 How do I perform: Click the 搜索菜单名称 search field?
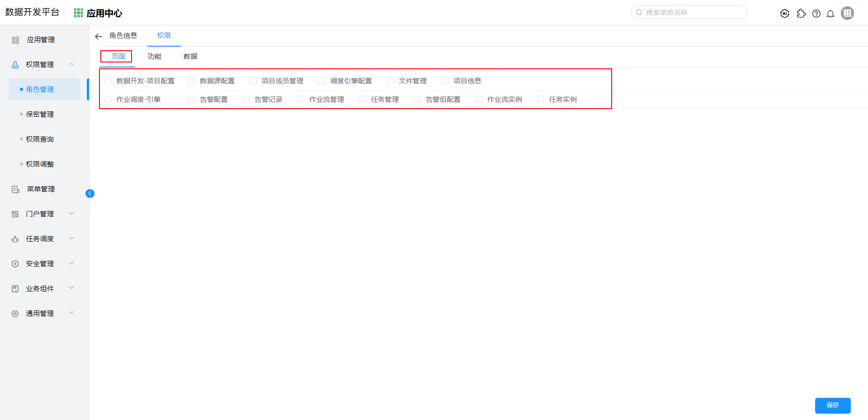(x=692, y=13)
